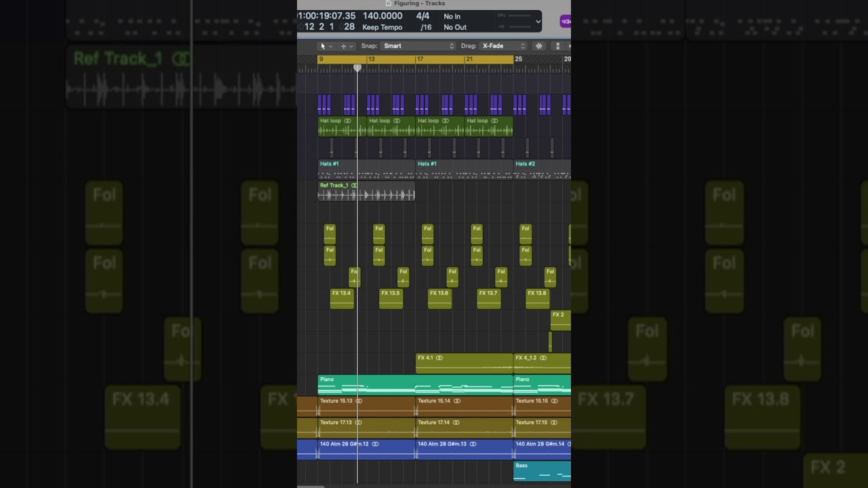
Task: Click bar 25 in the ruler
Action: tap(519, 60)
